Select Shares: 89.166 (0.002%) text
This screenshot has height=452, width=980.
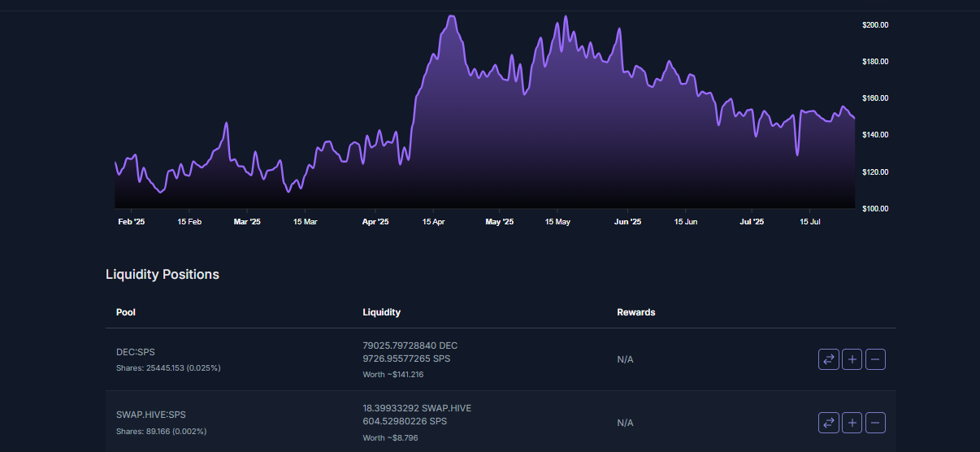click(161, 431)
